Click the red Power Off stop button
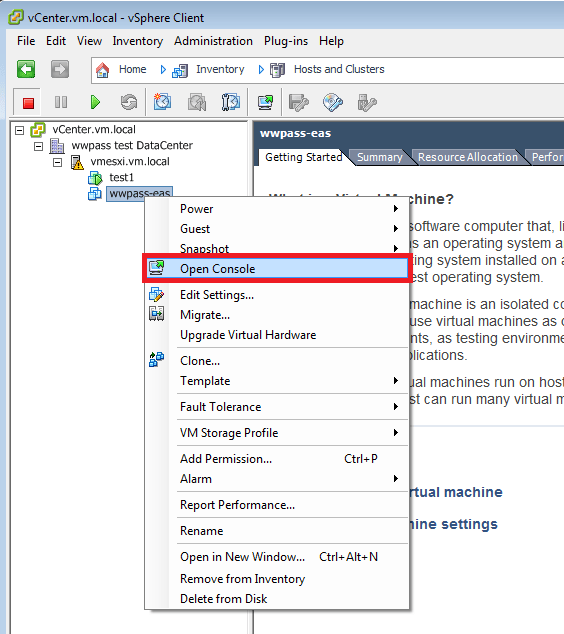The width and height of the screenshot is (564, 634). tap(28, 103)
